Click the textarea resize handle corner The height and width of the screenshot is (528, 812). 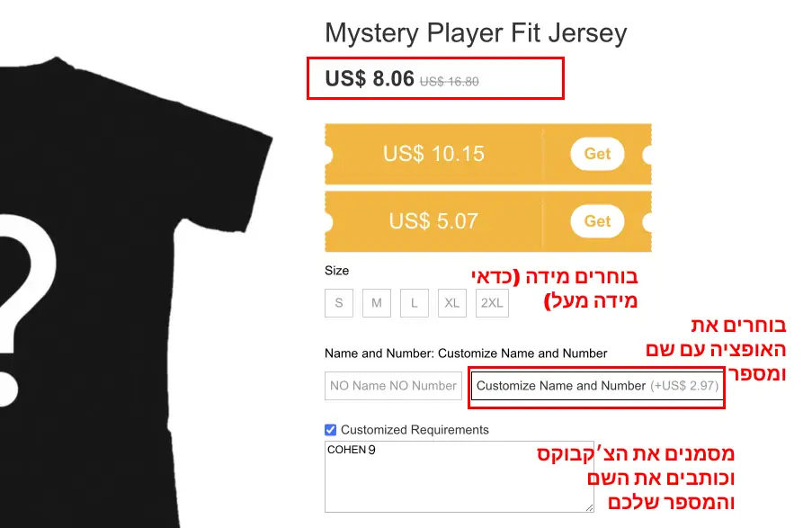[x=589, y=508]
